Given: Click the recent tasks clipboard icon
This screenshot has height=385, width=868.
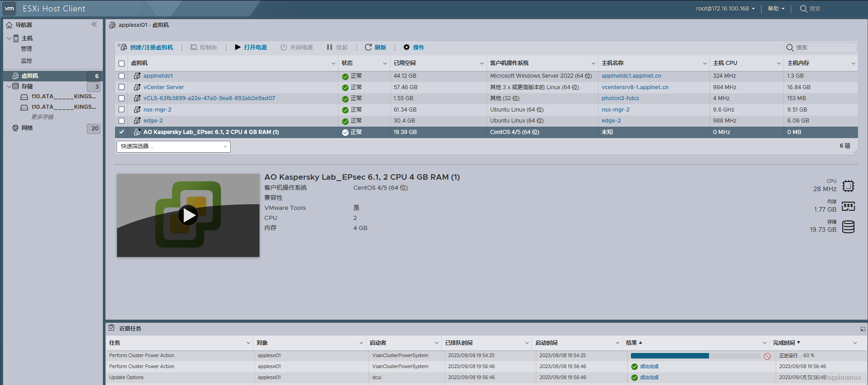Looking at the screenshot, I should (x=111, y=328).
